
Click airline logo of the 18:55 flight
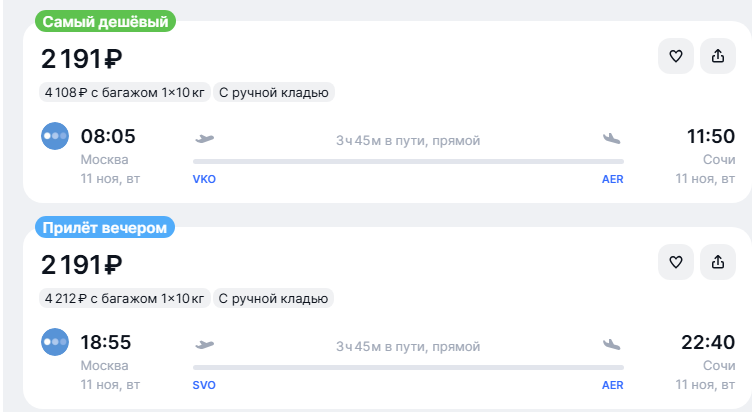(x=55, y=342)
